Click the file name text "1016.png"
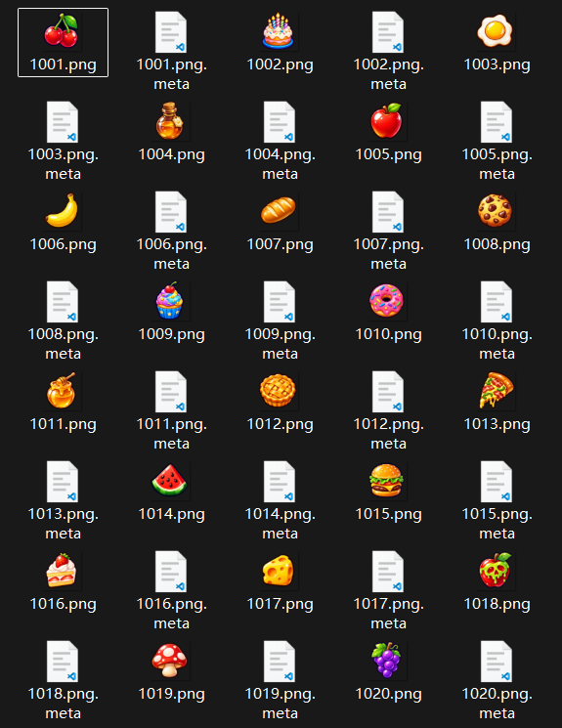 [63, 605]
